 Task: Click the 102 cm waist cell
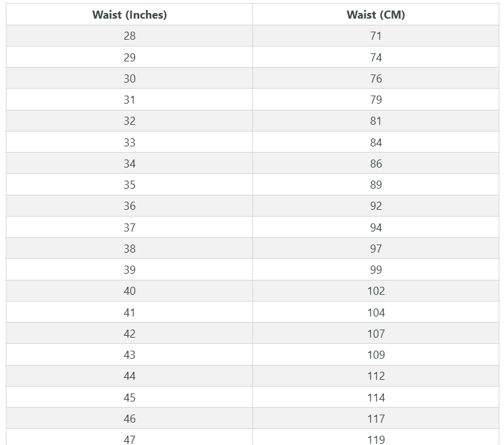(376, 291)
